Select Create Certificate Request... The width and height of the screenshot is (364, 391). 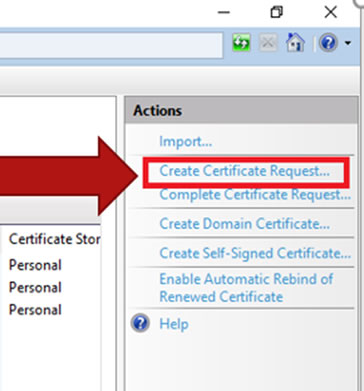point(244,171)
